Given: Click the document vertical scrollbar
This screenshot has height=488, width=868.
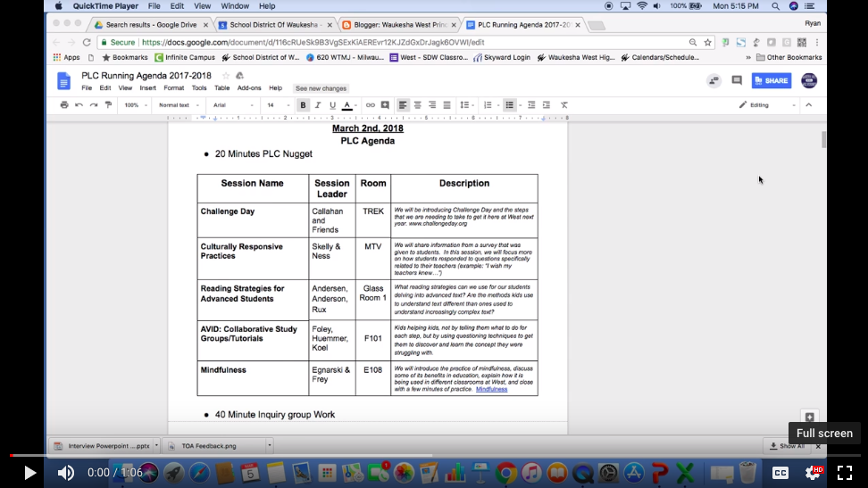Looking at the screenshot, I should (823, 139).
